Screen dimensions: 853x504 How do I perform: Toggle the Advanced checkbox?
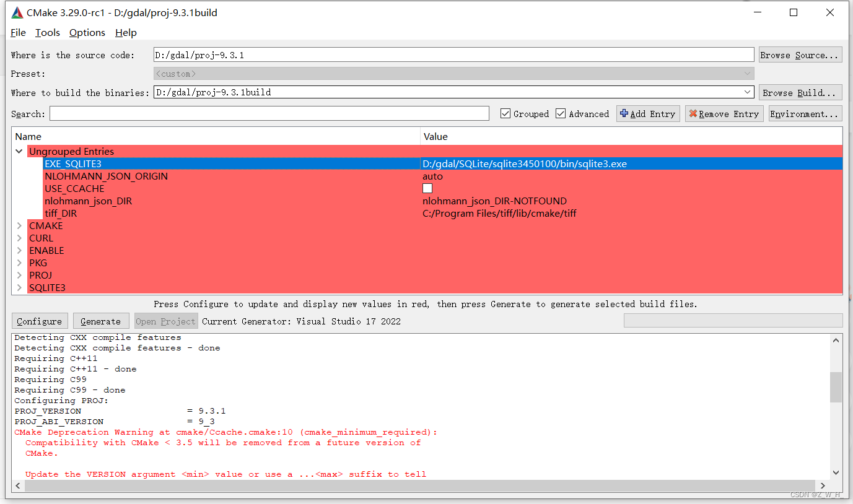pos(561,114)
